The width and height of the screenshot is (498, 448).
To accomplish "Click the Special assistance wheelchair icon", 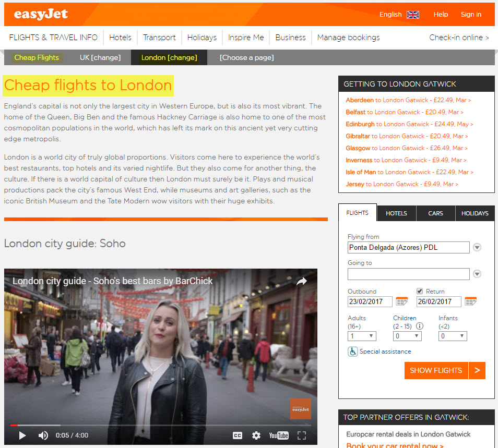I will click(x=352, y=352).
